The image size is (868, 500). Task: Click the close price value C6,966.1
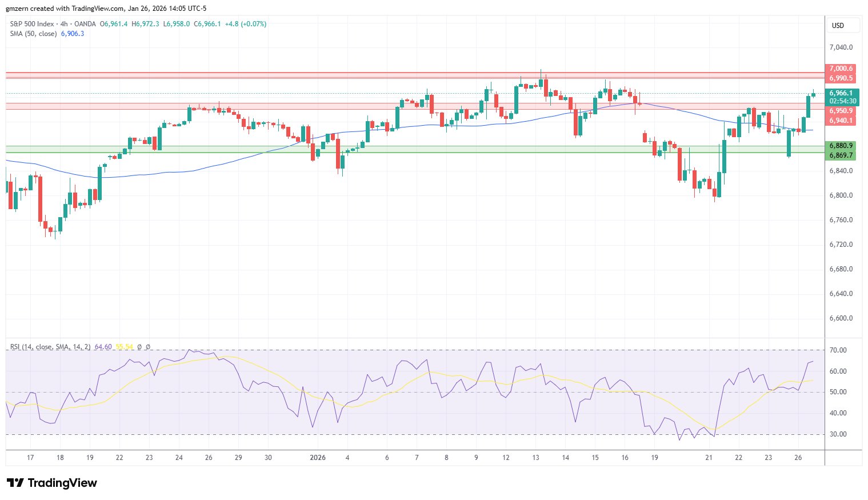207,24
